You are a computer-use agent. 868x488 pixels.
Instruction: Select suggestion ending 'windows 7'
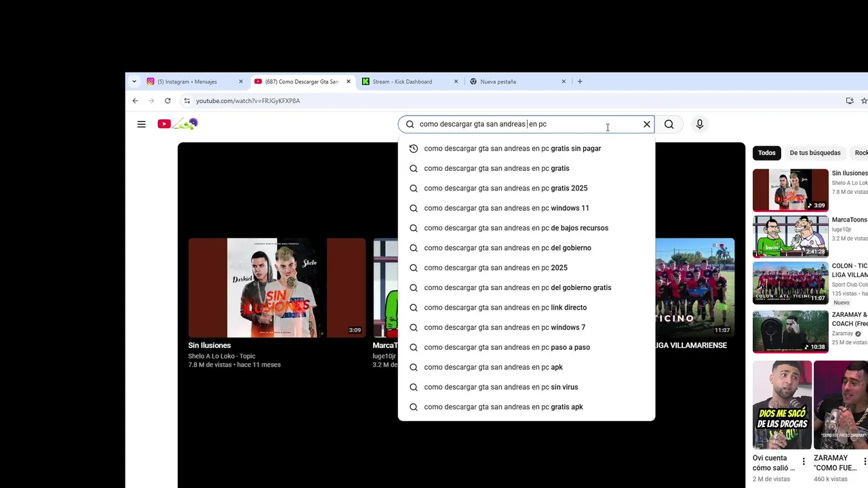click(526, 327)
